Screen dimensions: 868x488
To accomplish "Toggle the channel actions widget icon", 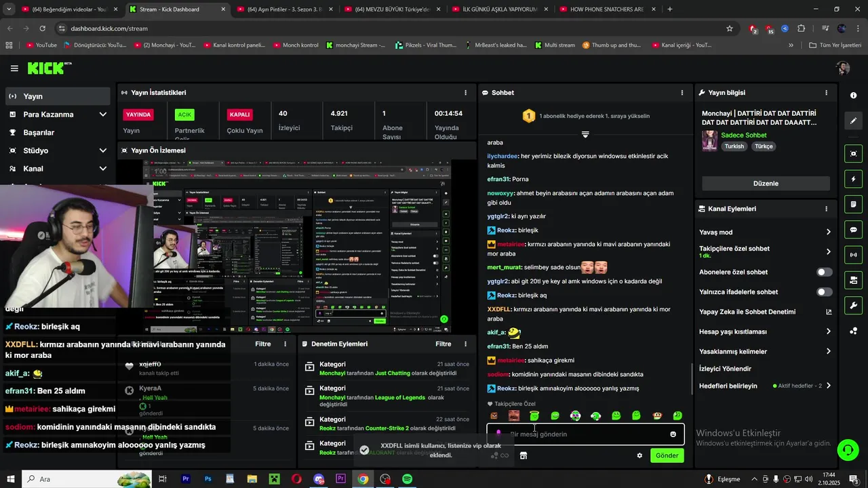I will click(854, 280).
